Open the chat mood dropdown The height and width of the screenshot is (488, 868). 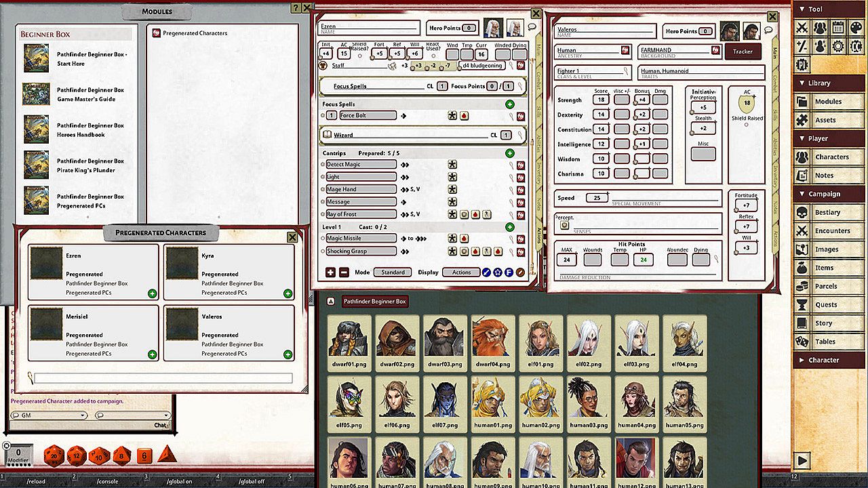pyautogui.click(x=132, y=415)
